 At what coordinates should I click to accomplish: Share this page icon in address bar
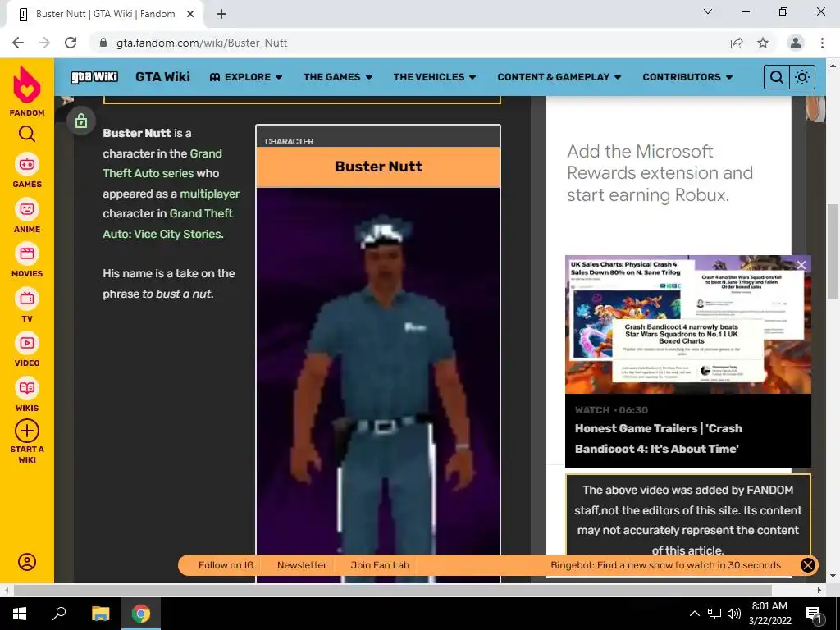737,43
